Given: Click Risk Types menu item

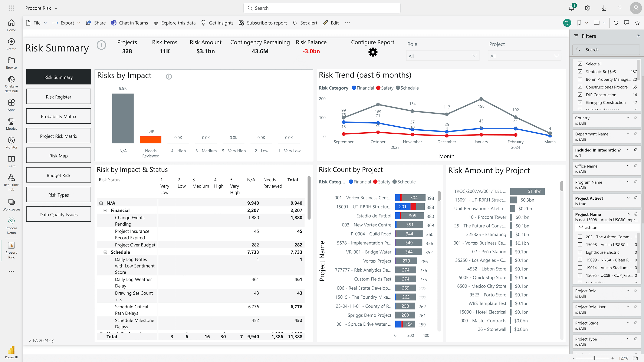Looking at the screenshot, I should [x=58, y=195].
